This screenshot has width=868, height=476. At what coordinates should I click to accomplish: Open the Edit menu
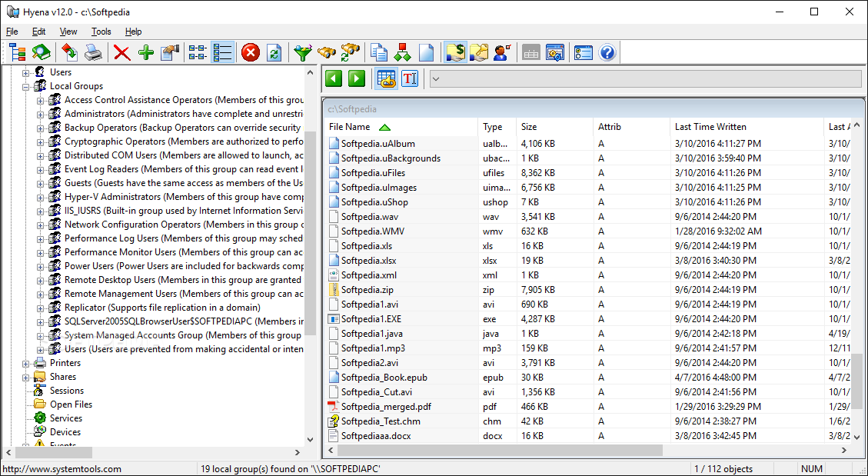[x=38, y=32]
